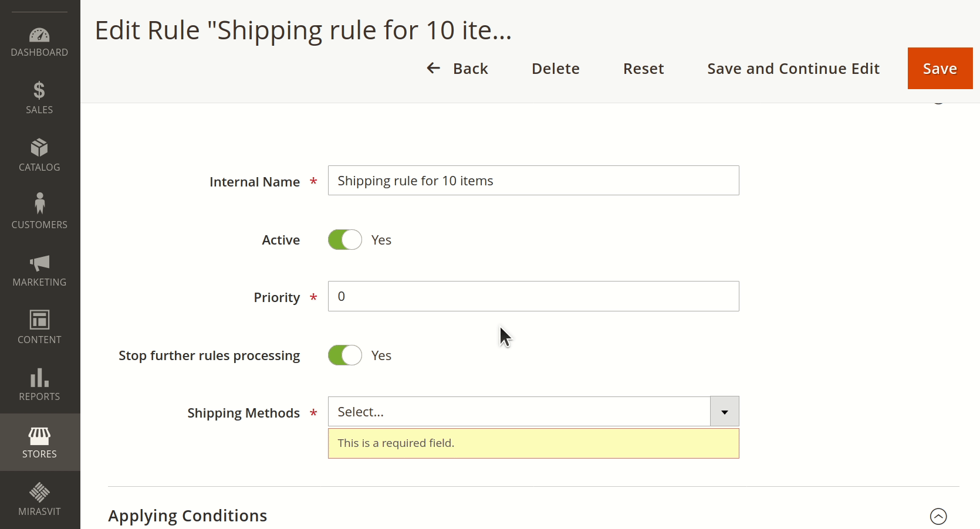Image resolution: width=980 pixels, height=529 pixels.
Task: Click the Back navigation arrow
Action: (433, 68)
